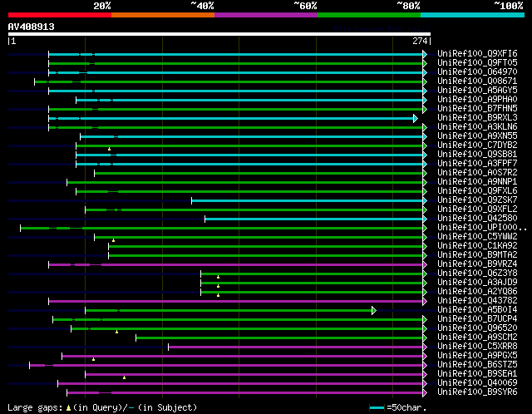532x414 pixels.
Task: Click the UniRef100_A0S7R2 label
Action: click(477, 173)
